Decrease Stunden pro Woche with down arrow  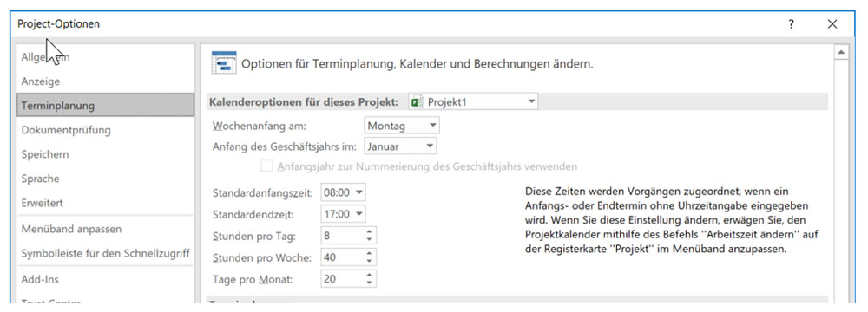point(369,262)
